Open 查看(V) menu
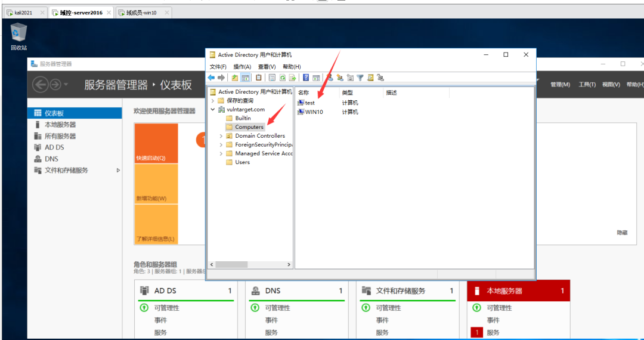The width and height of the screenshot is (644, 340). [x=267, y=67]
